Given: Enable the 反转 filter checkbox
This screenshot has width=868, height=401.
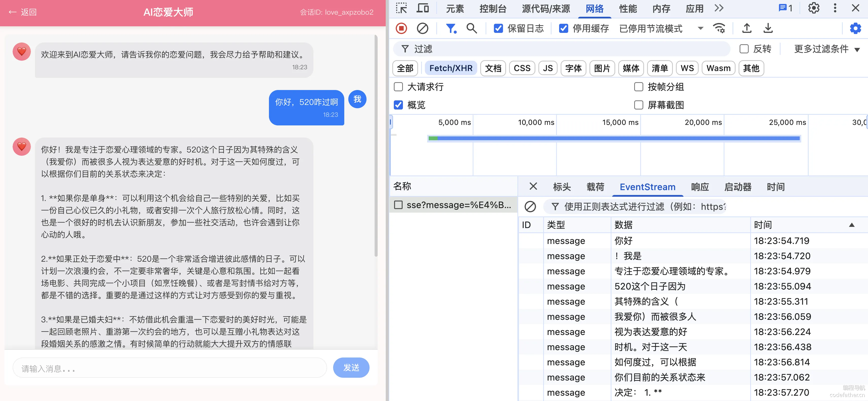Looking at the screenshot, I should (x=744, y=49).
